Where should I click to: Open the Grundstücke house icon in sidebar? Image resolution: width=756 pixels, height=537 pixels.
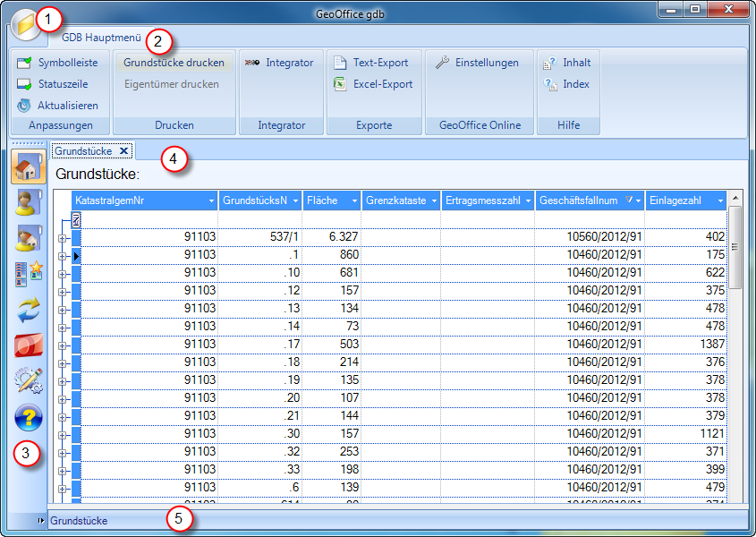pyautogui.click(x=29, y=167)
